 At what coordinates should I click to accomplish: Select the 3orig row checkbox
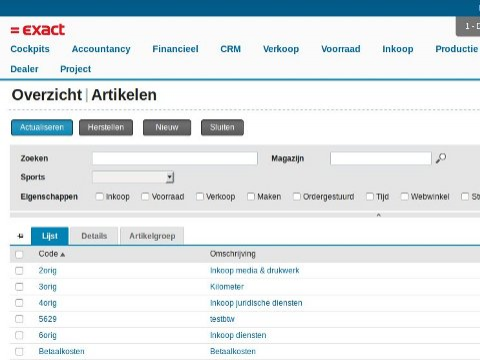click(x=19, y=287)
